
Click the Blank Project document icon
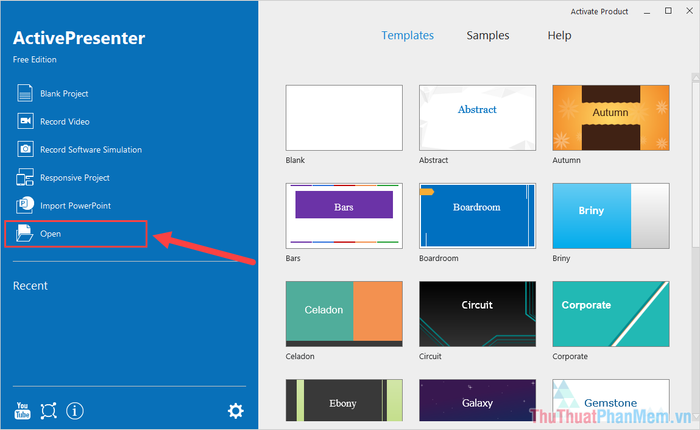25,93
